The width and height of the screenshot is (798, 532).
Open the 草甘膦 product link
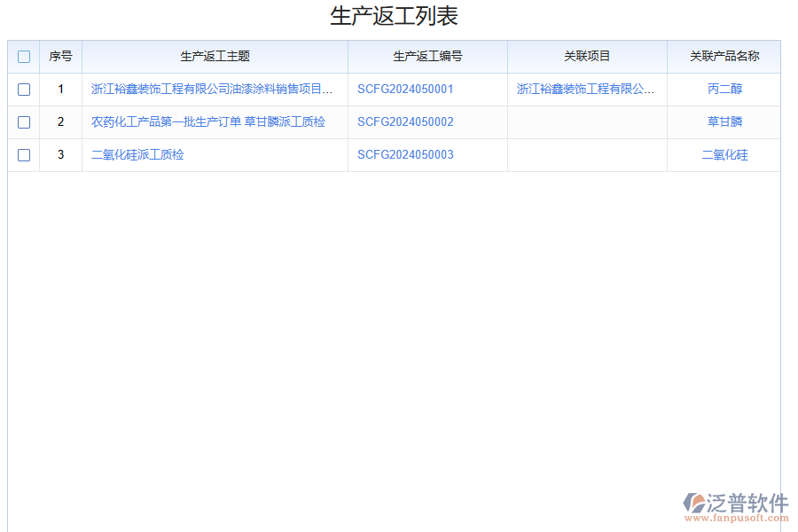tap(724, 121)
